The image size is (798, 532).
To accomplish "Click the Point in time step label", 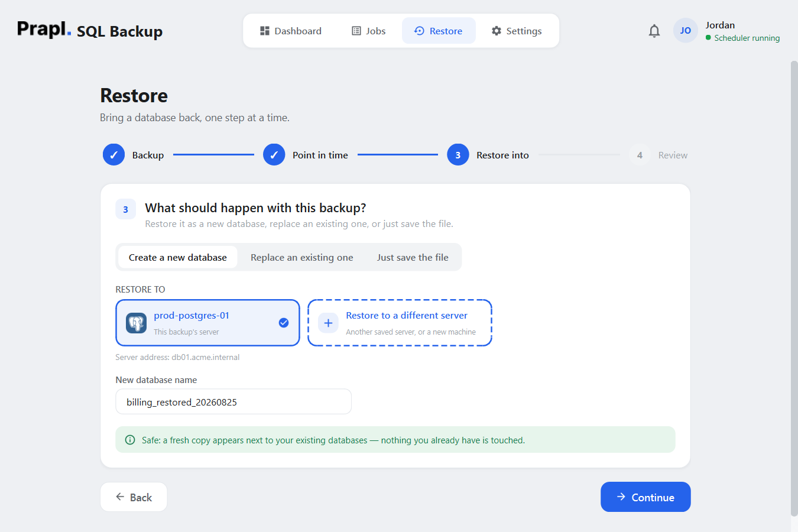I will point(320,155).
